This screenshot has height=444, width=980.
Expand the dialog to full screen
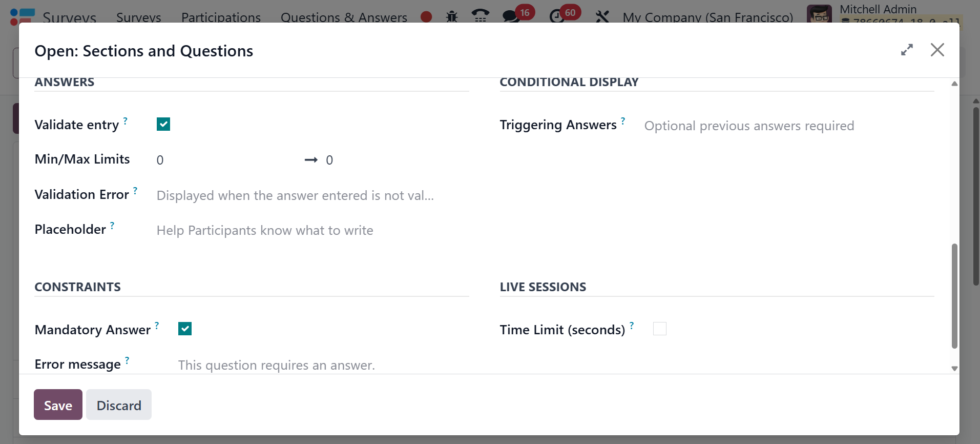tap(907, 50)
